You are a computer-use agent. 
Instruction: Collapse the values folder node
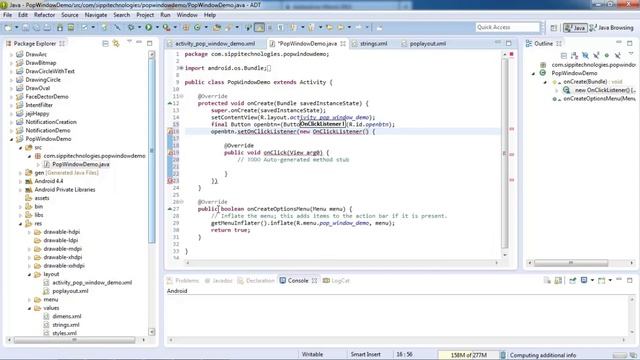pos(29,308)
